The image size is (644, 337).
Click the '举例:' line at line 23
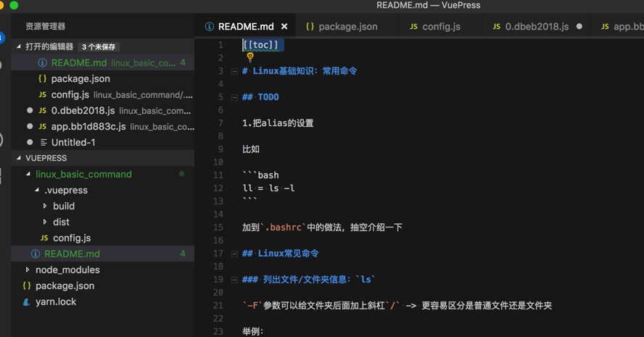point(252,332)
